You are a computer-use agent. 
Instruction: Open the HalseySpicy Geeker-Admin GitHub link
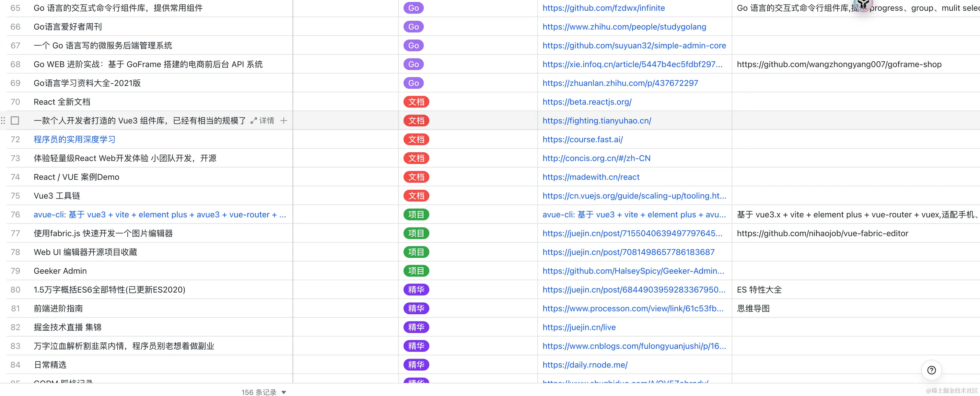coord(633,271)
